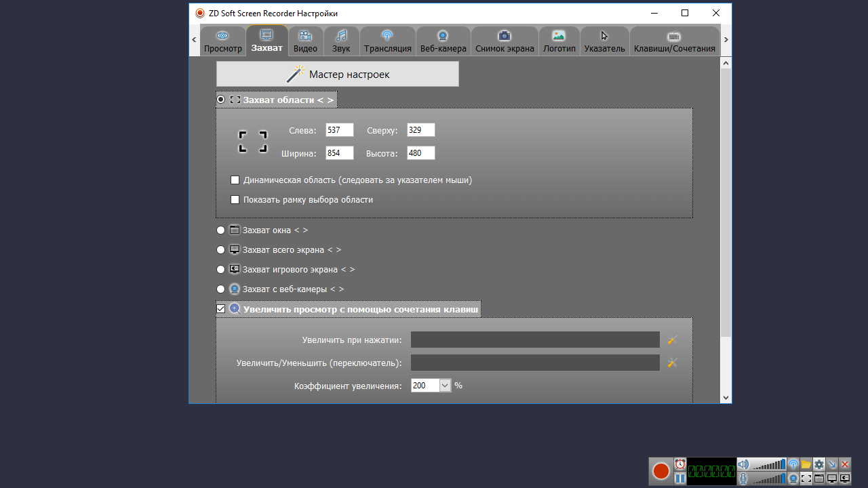Select full screen capture on recorder bar
The width and height of the screenshot is (868, 488).
coord(832,479)
